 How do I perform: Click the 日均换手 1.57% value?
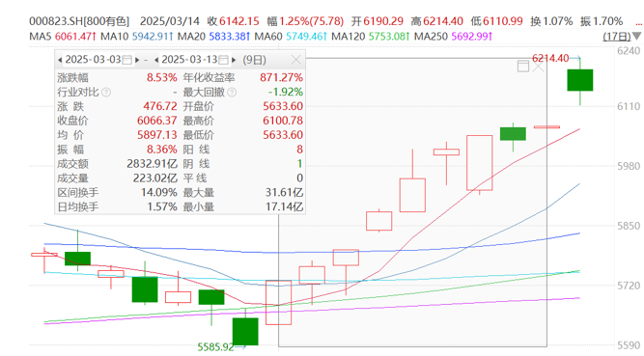pos(162,207)
